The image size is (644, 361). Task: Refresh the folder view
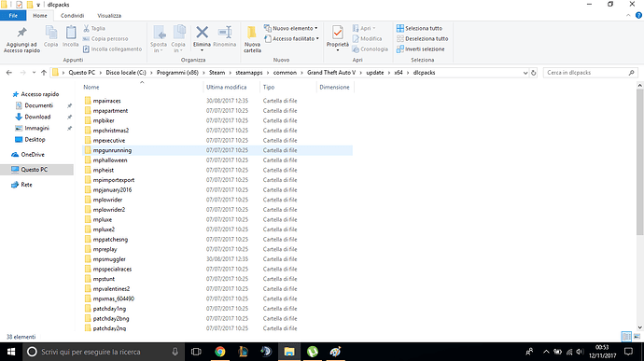(534, 73)
